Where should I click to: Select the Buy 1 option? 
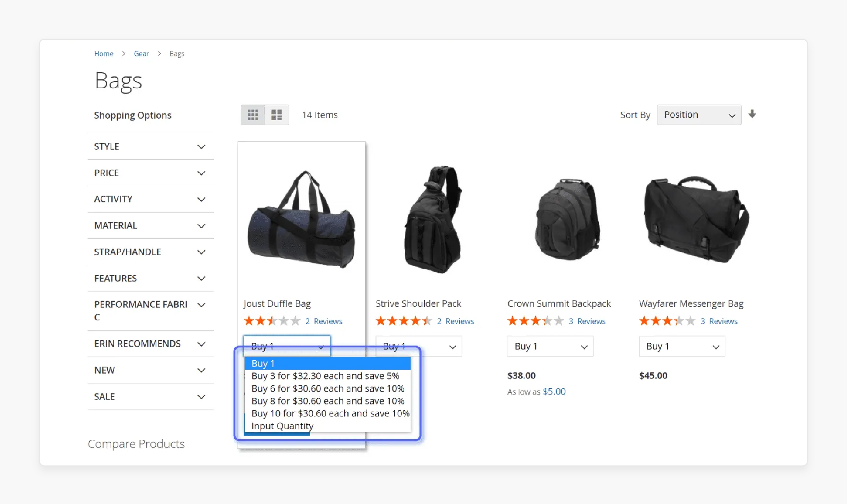click(328, 363)
